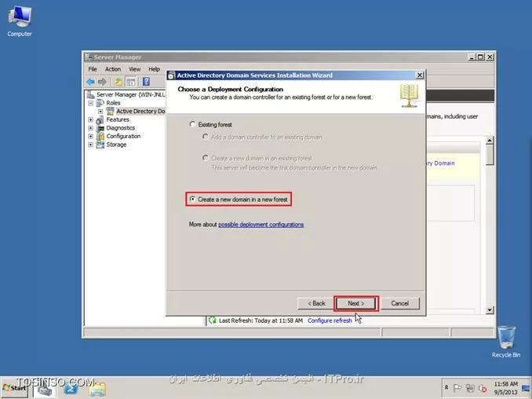The width and height of the screenshot is (532, 399).
Task: Click Cancel in the installation wizard
Action: click(x=400, y=303)
